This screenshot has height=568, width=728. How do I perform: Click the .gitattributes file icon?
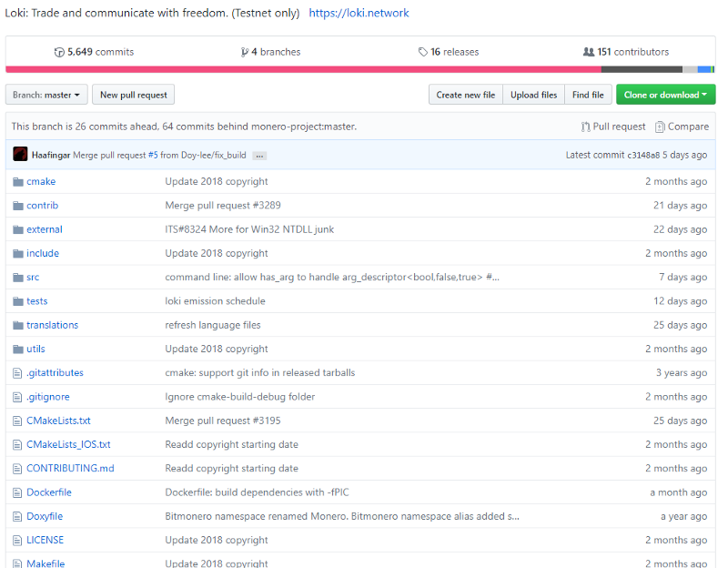(x=17, y=373)
